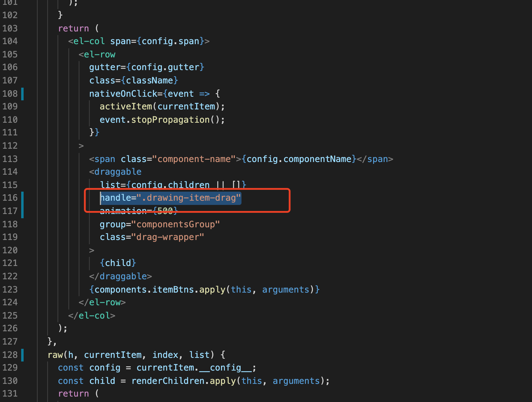The image size is (532, 402).
Task: Click line number 103 in the gutter
Action: tap(10, 28)
